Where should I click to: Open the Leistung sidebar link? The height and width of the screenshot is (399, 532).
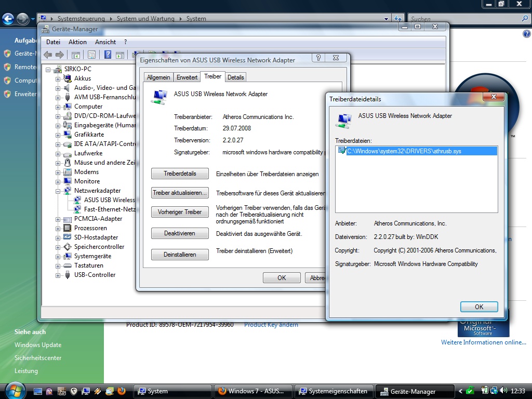coord(26,371)
